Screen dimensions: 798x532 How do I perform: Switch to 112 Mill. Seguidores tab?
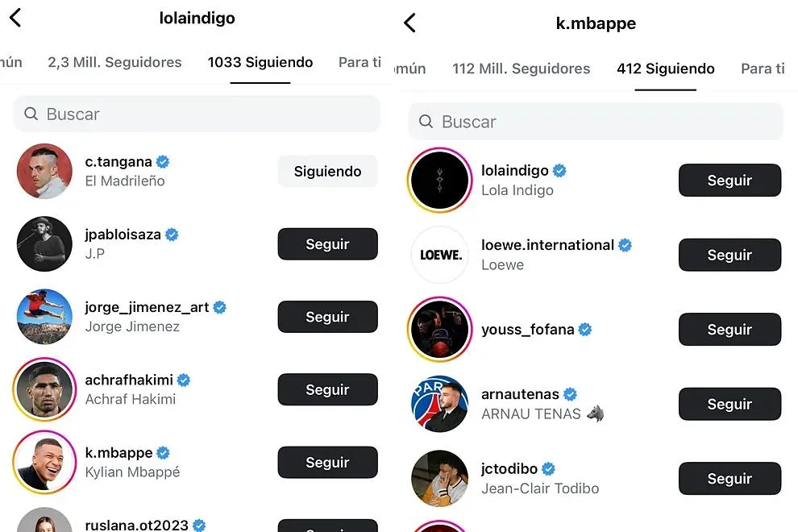coord(521,69)
